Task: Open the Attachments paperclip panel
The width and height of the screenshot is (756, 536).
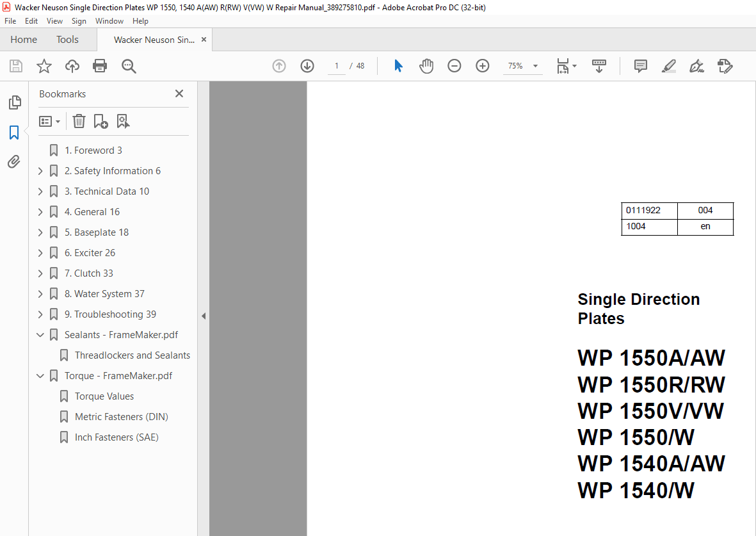Action: click(14, 162)
